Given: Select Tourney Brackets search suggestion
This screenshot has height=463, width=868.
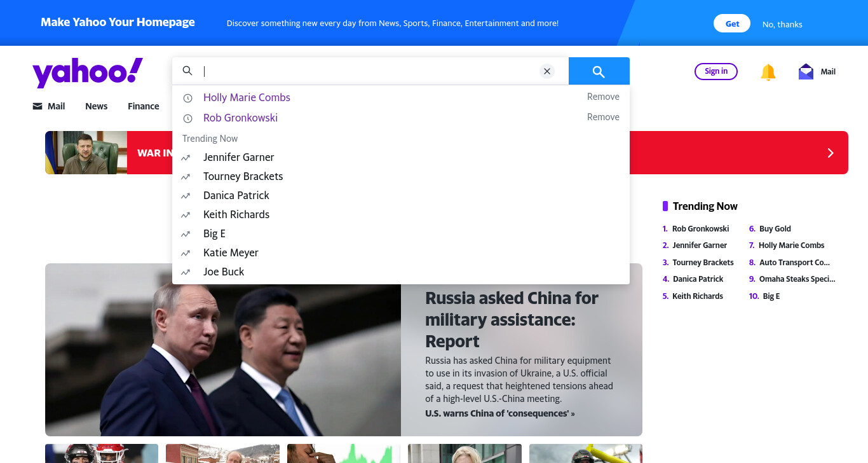Looking at the screenshot, I should click(x=243, y=176).
